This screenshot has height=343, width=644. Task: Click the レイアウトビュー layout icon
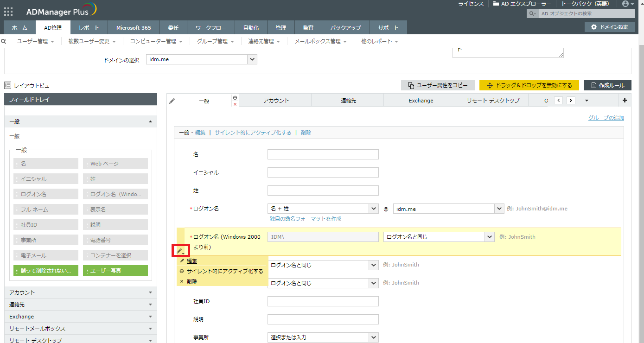coord(7,86)
